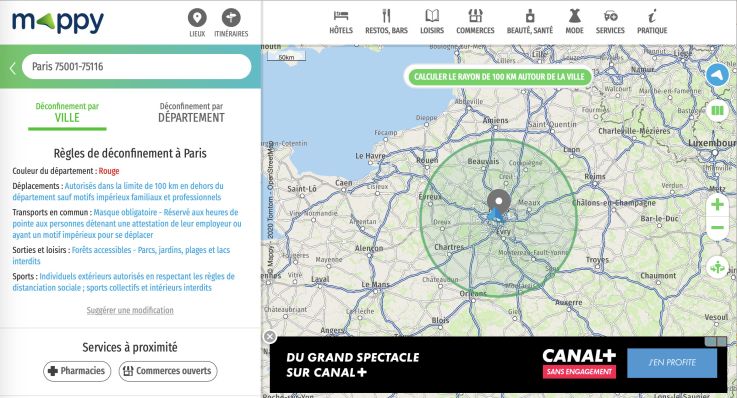Click the Déplacements rule text link
This screenshot has width=737, height=398.
(x=118, y=191)
